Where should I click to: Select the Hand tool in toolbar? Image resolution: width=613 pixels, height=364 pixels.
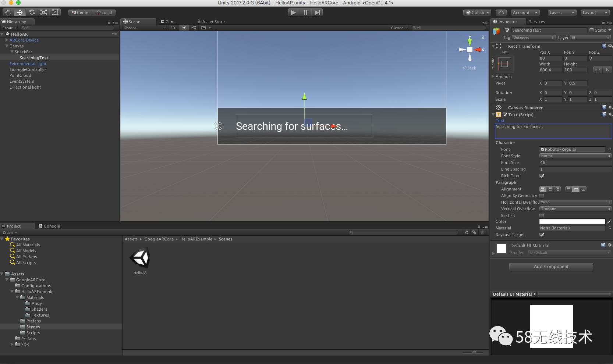click(x=8, y=13)
